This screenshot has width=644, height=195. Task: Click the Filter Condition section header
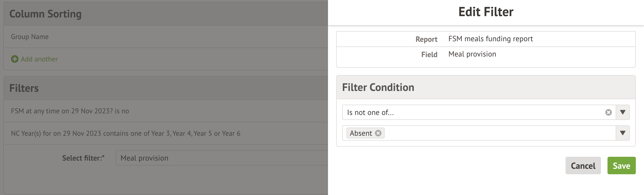[x=378, y=87]
